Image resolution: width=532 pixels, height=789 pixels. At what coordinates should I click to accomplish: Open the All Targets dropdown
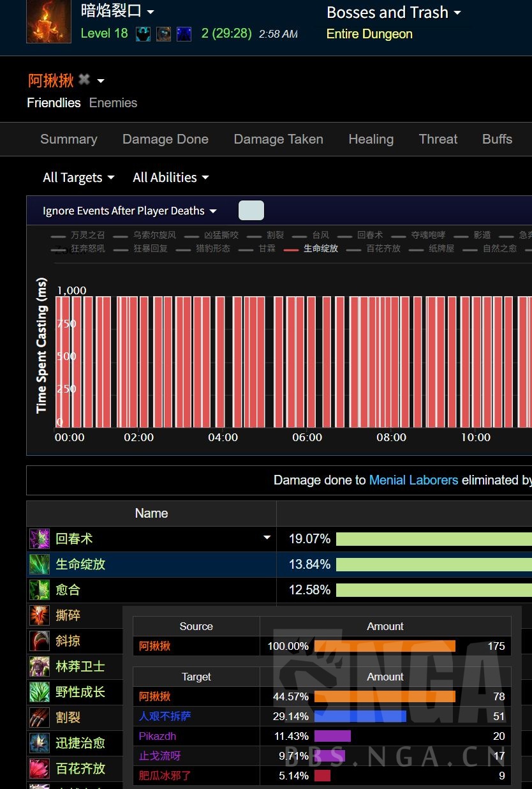tap(78, 177)
